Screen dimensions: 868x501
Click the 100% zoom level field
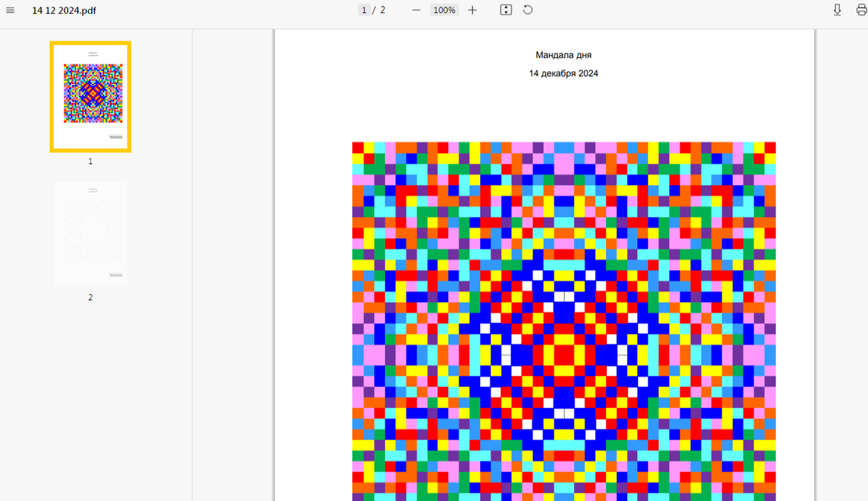[x=444, y=10]
